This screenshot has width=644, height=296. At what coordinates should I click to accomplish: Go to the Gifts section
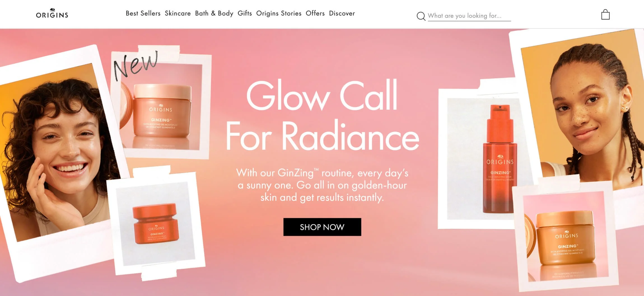tap(245, 13)
